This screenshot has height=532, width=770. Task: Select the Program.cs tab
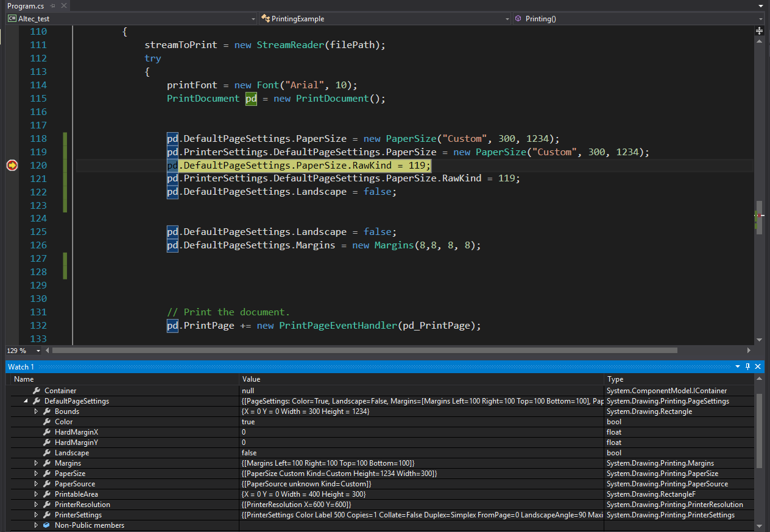tap(26, 5)
